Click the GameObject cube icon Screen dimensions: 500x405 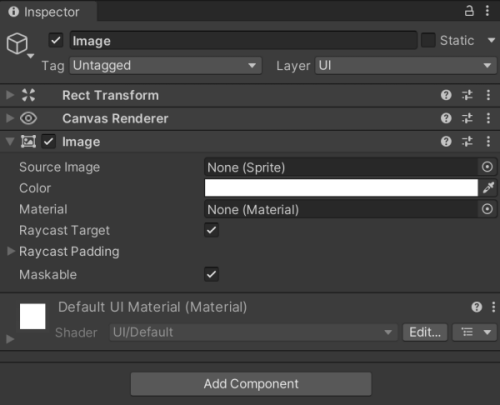point(17,44)
